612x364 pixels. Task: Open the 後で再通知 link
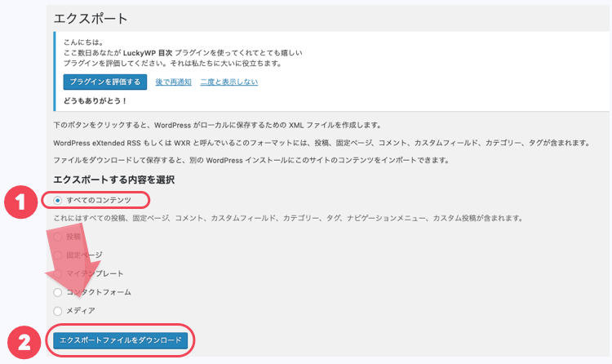pos(173,82)
